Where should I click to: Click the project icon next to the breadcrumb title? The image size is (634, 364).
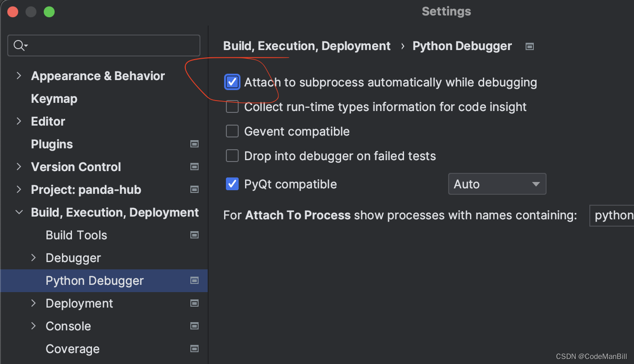click(529, 46)
